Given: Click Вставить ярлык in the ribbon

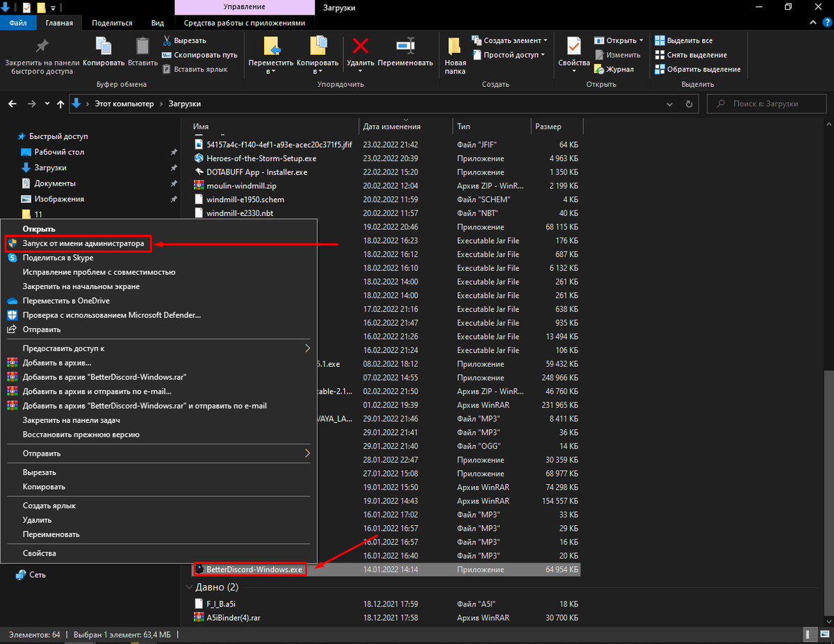Looking at the screenshot, I should click(x=195, y=69).
